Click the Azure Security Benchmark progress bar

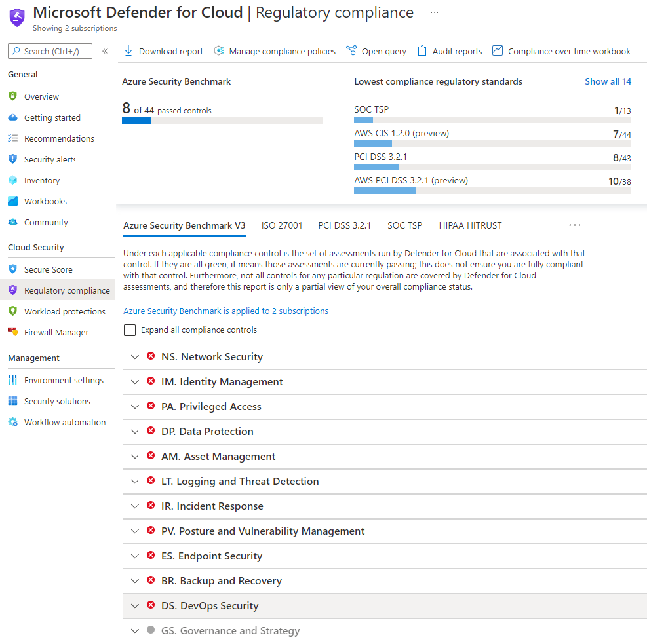coord(222,121)
